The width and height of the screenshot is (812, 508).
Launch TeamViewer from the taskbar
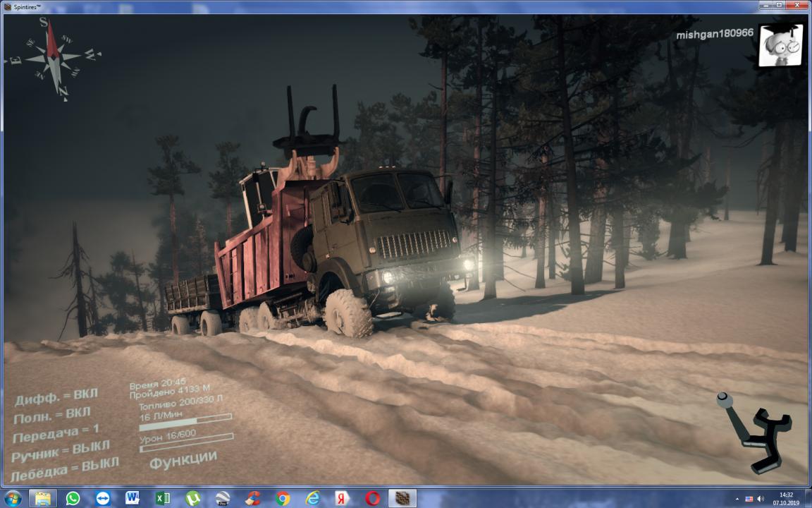pos(103,498)
